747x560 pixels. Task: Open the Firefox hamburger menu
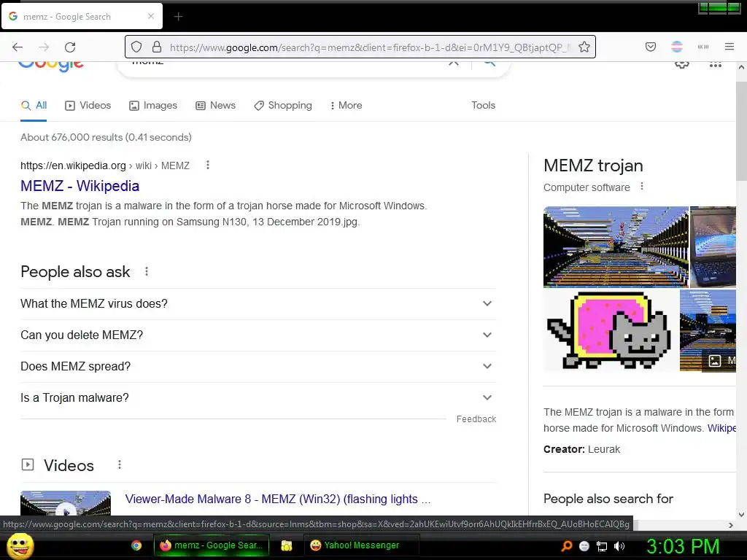(729, 47)
